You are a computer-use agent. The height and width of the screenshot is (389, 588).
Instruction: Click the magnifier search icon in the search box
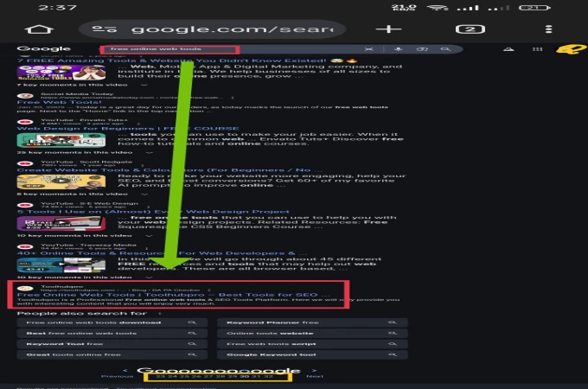[445, 49]
